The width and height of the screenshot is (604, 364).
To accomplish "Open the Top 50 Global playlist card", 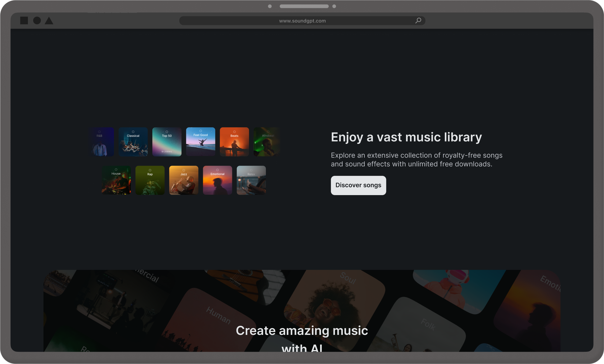I will 167,142.
